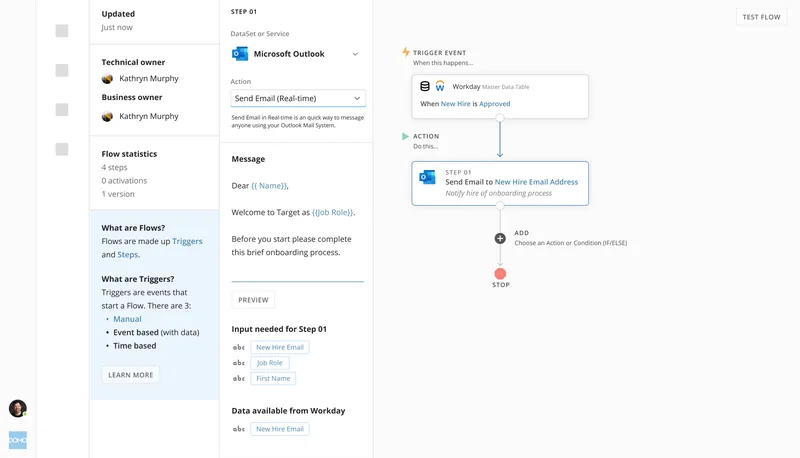Screen dimensions: 800x458
Task: Click the {{ Name}} variable in the message
Action: (x=269, y=186)
